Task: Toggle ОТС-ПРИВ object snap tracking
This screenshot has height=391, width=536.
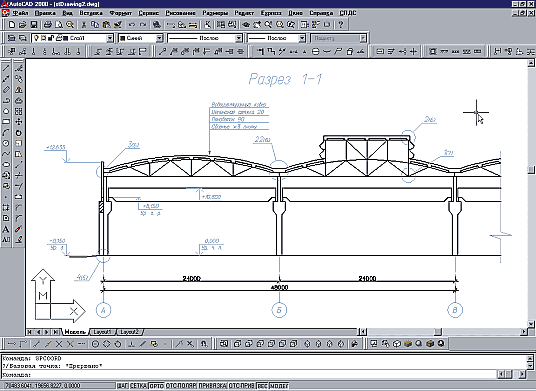Action: point(241,386)
